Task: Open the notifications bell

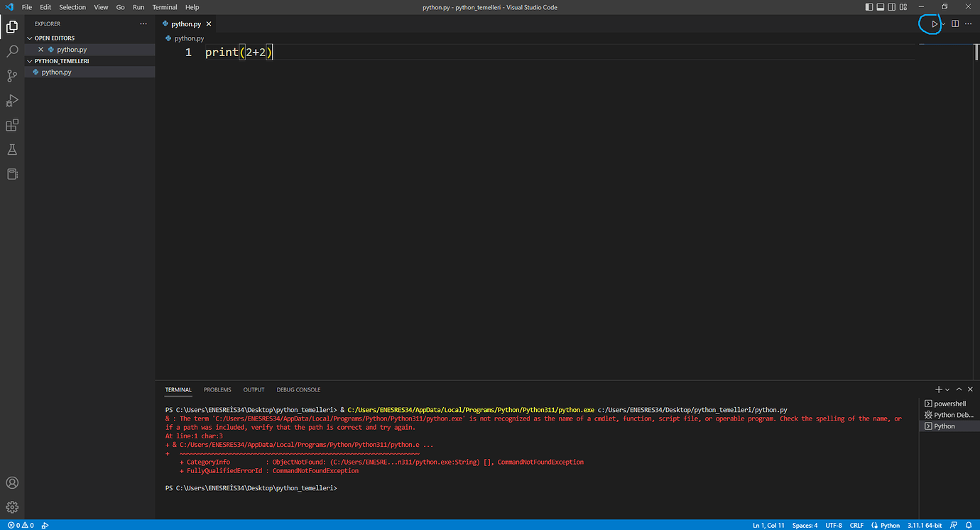Action: click(967, 525)
